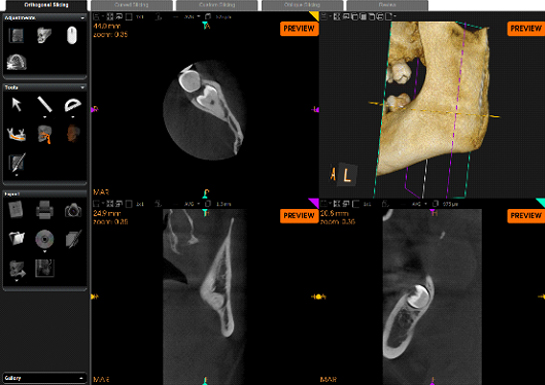Open the mandibular nerve canal tracing tool
The image size is (545, 385).
pos(16,134)
